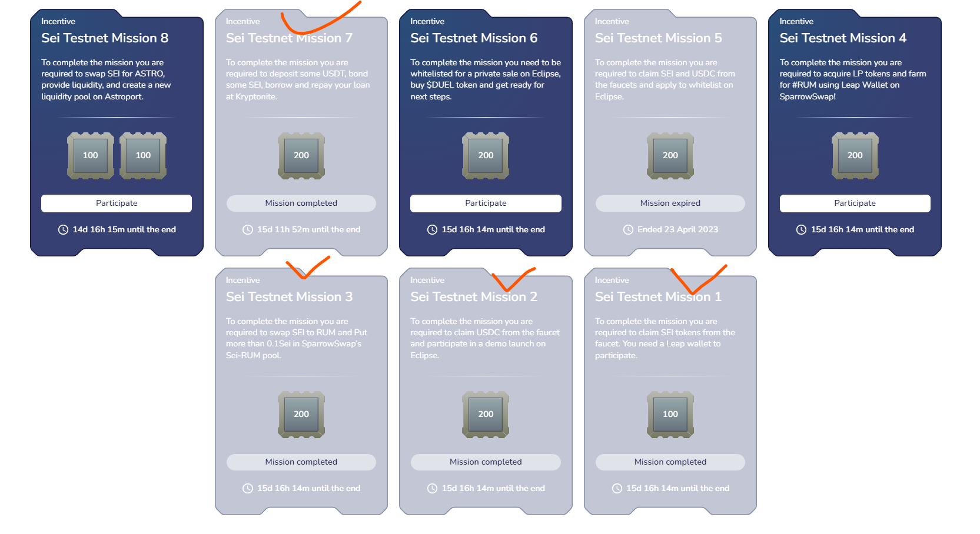Click Mission completed on Sei Testnet Mission 1
980x534 pixels.
[x=670, y=462]
